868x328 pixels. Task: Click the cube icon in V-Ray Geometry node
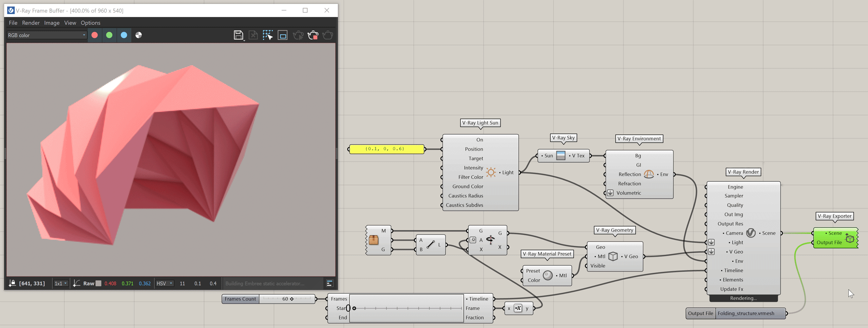(613, 256)
